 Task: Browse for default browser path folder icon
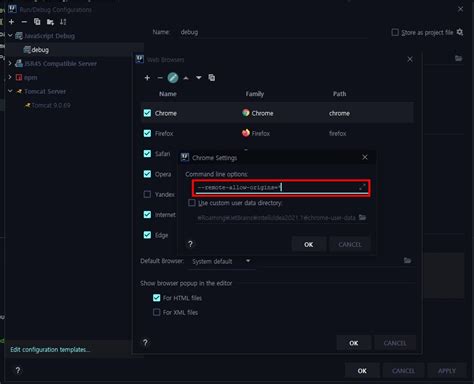407,260
